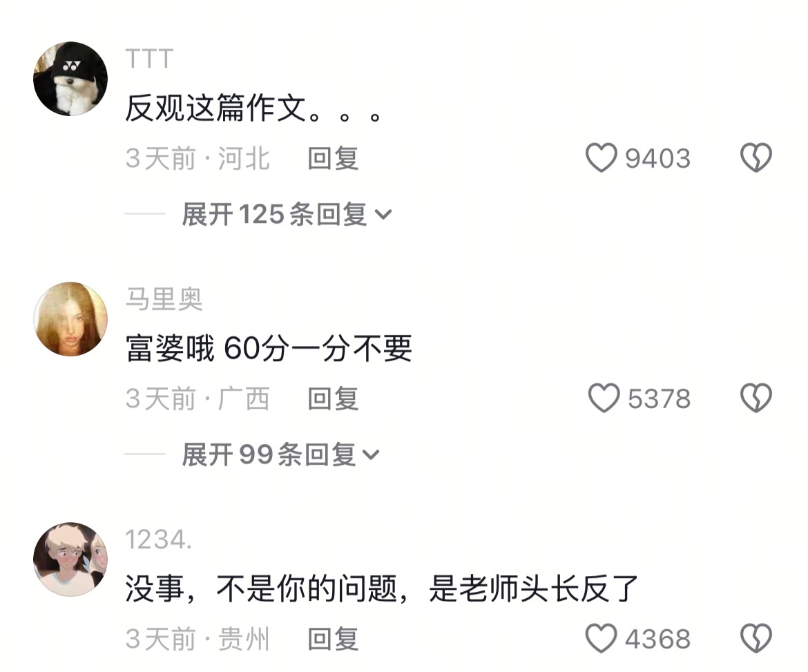Select the comment text 富婆哦 60分一分不要

(269, 348)
